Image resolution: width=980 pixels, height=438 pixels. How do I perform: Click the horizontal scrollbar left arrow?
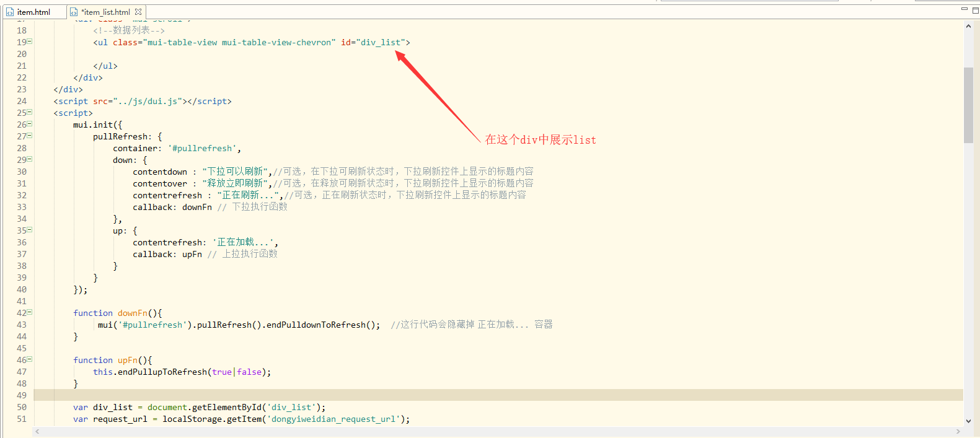point(38,431)
